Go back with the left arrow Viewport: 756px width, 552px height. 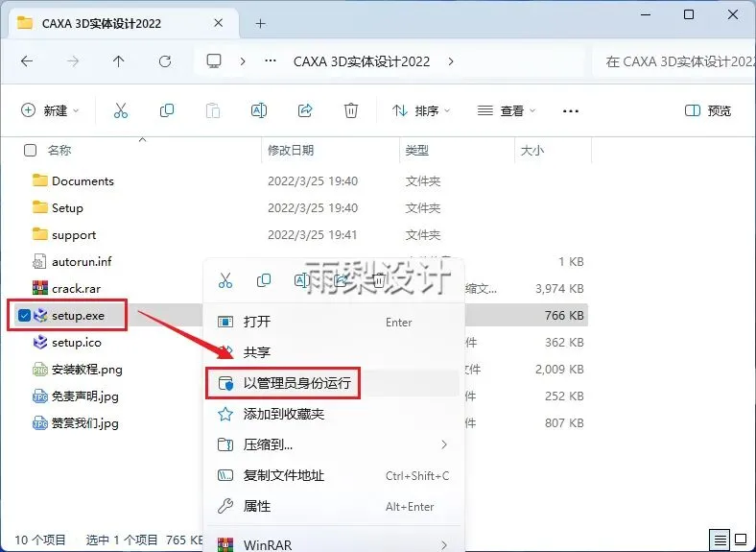click(27, 61)
